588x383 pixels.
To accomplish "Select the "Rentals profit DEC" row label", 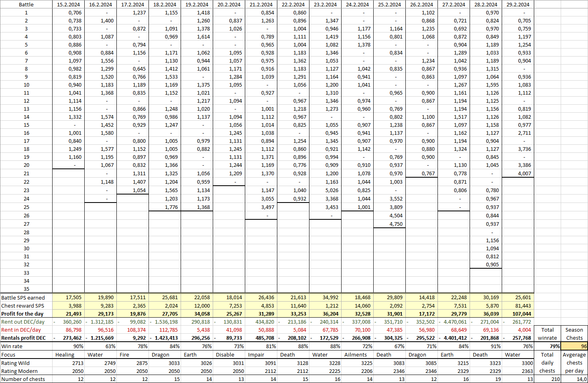I will 23,338.
